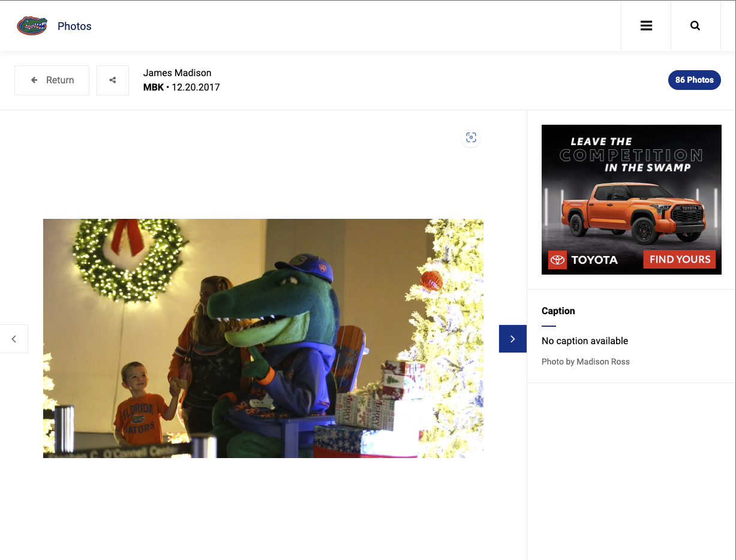Open the Photos section link
736x560 pixels.
click(74, 26)
